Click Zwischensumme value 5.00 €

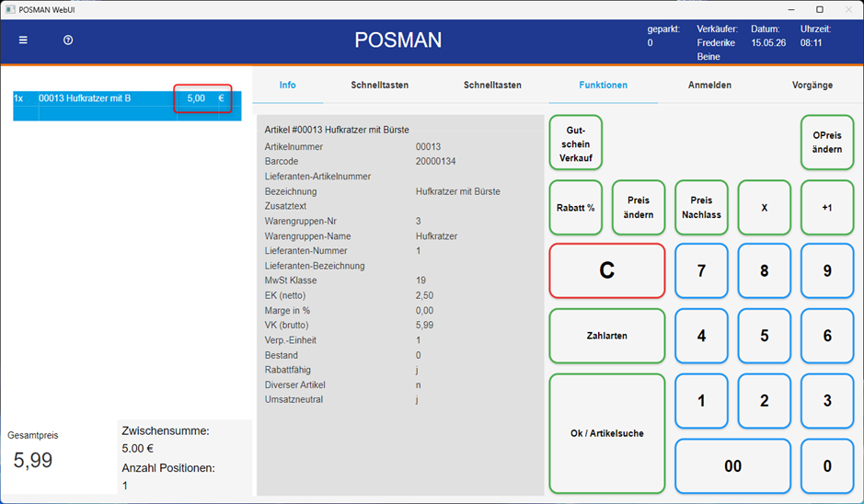138,449
